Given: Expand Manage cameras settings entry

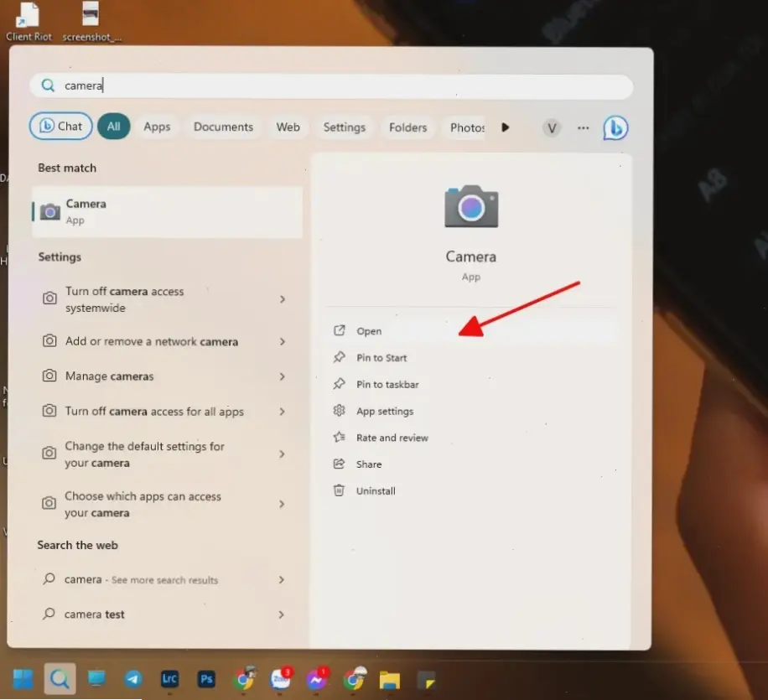Looking at the screenshot, I should 282,376.
